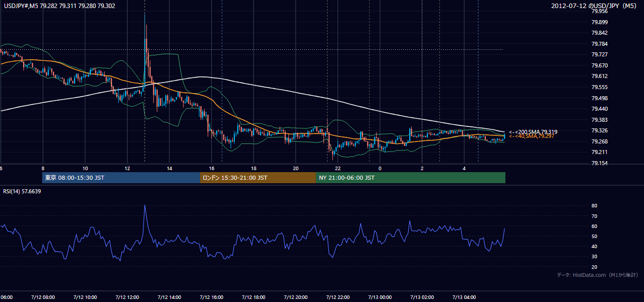
Task: Click the '2012-07-12 のUSD/JPY (M5)' chart title
Action: (x=594, y=6)
